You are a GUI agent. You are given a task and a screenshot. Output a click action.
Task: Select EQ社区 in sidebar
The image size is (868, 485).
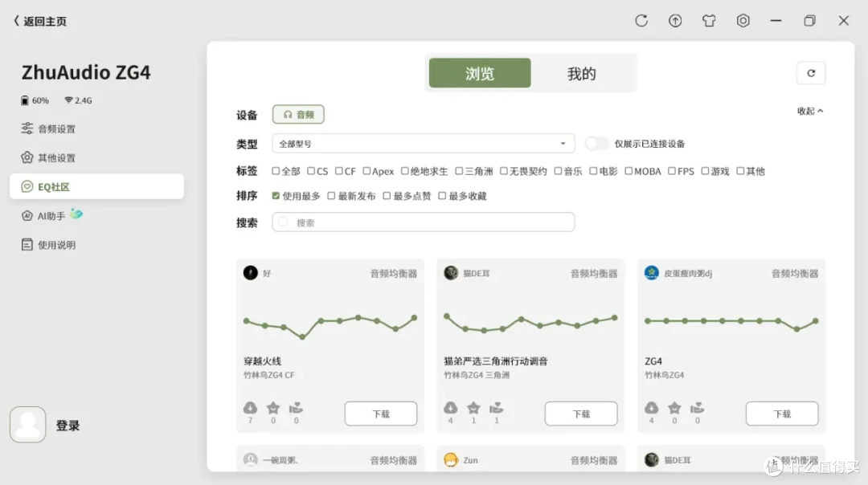coord(97,186)
